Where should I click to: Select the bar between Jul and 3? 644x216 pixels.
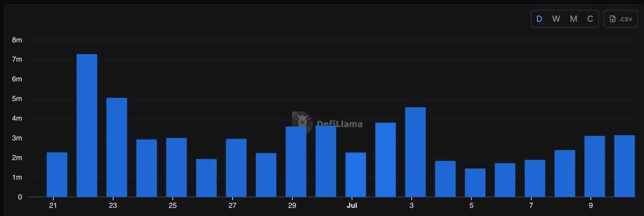[x=385, y=160]
